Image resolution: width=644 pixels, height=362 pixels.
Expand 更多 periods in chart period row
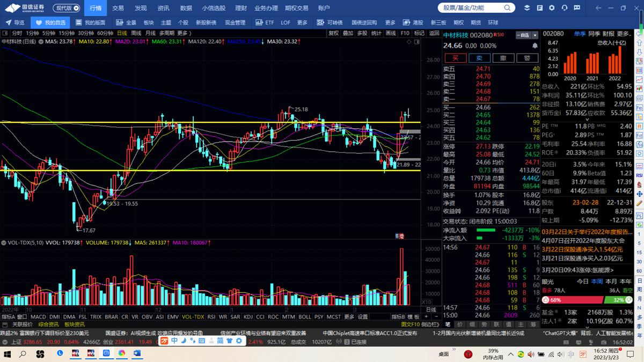click(x=184, y=33)
